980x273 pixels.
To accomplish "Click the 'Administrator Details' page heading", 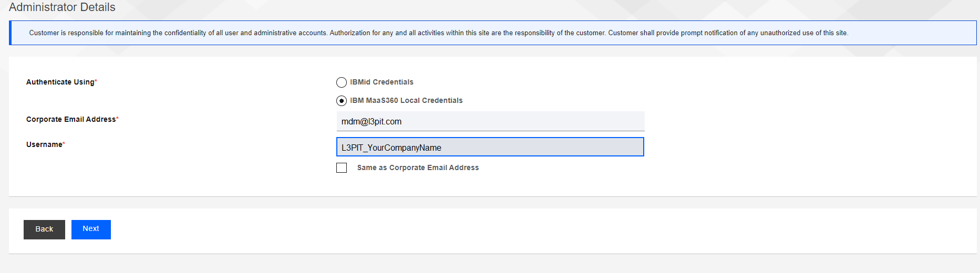I will pos(62,7).
